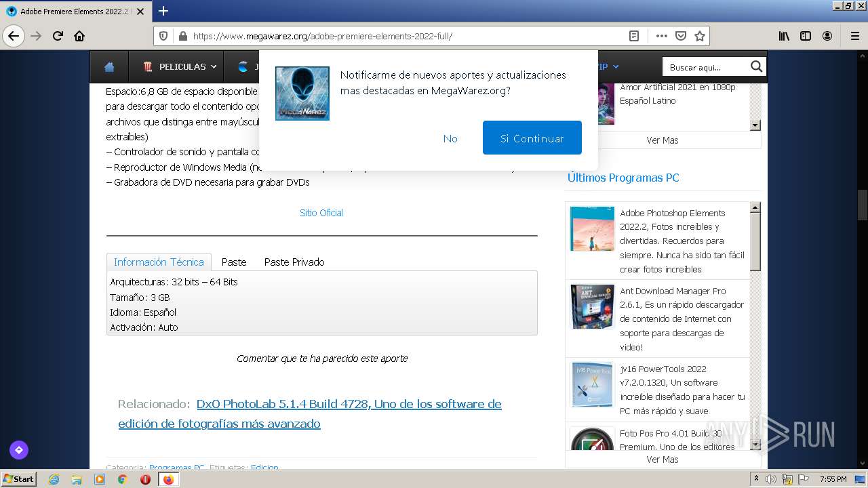Switch to the Paste Privado tab
This screenshot has height=488, width=868.
click(294, 262)
